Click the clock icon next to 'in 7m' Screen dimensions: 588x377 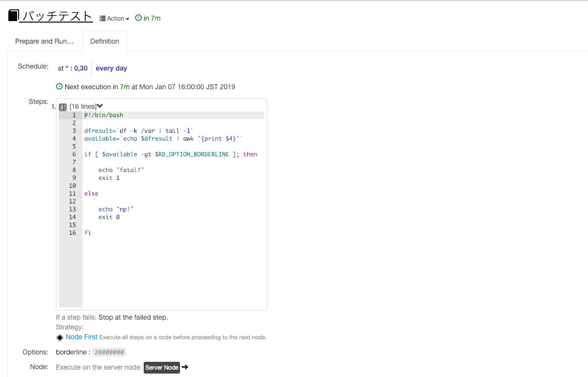coord(138,18)
